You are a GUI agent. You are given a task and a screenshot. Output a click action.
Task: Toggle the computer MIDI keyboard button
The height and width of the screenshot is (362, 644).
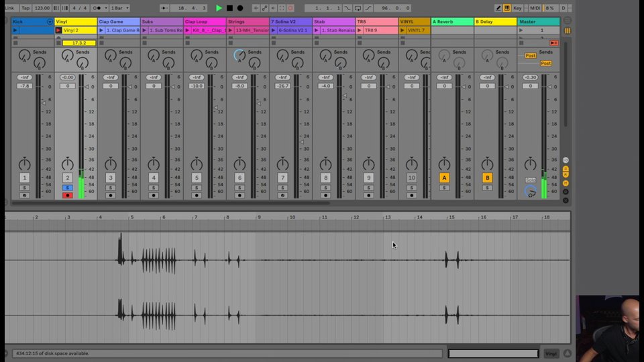tap(507, 8)
